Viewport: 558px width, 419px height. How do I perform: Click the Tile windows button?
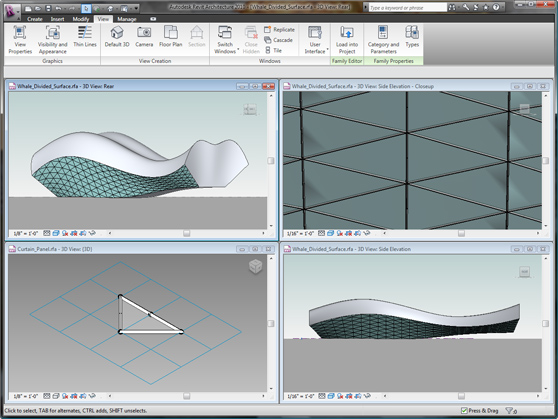tap(273, 51)
